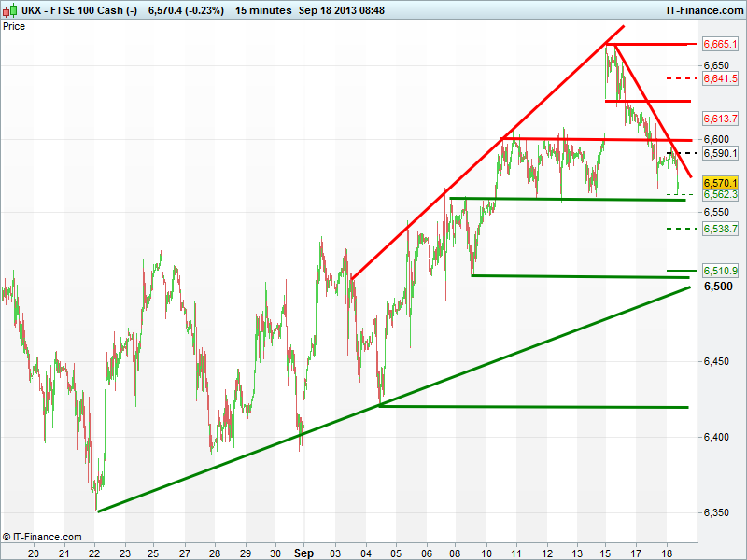Select the red 6,665.1 price label
The height and width of the screenshot is (560, 747).
pos(720,44)
